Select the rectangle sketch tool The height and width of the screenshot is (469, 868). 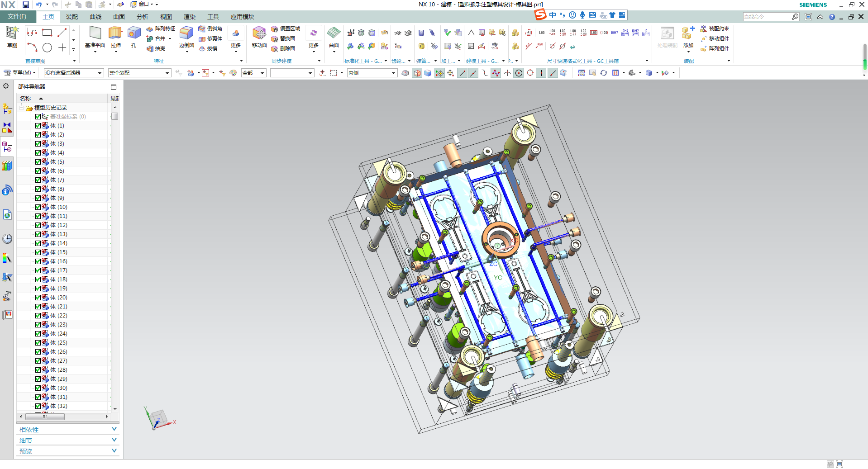(47, 33)
